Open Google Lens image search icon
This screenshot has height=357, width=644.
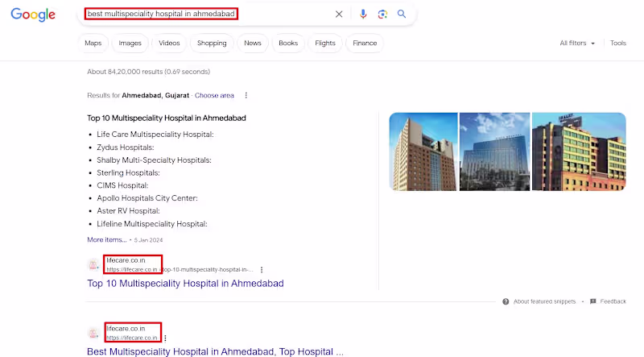382,15
